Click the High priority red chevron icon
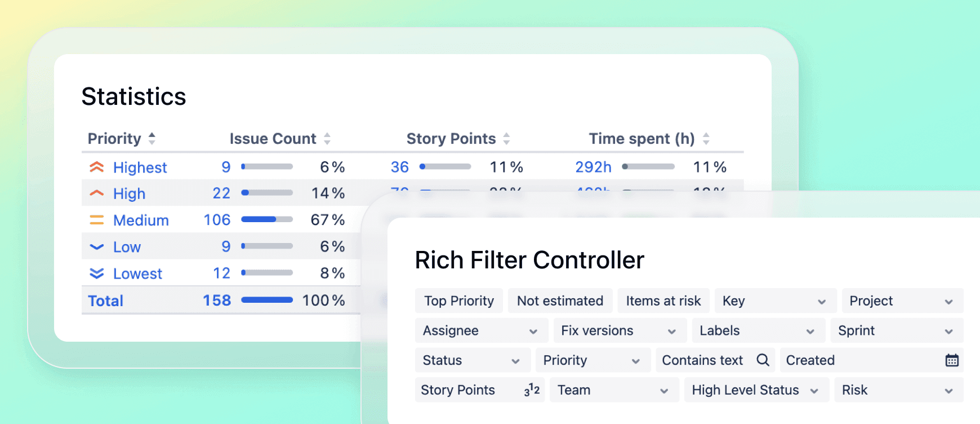This screenshot has width=980, height=424. (x=97, y=193)
